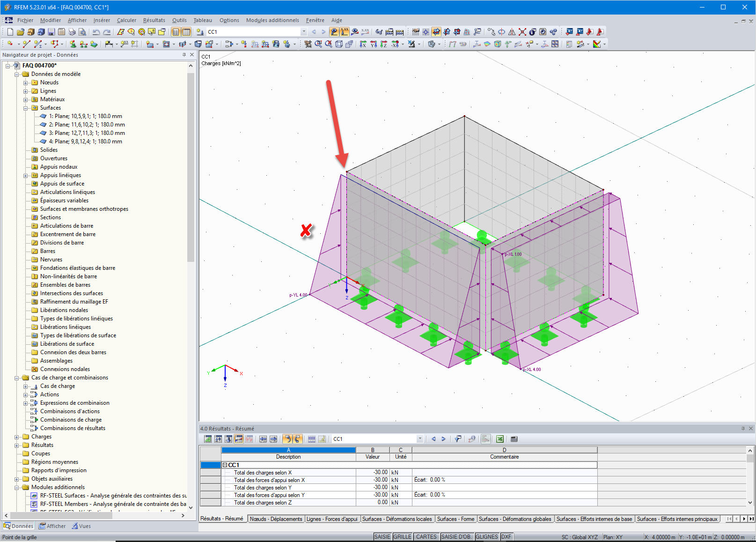Image resolution: width=756 pixels, height=542 pixels.
Task: Click the next arrow in results table toolbar
Action: [443, 439]
